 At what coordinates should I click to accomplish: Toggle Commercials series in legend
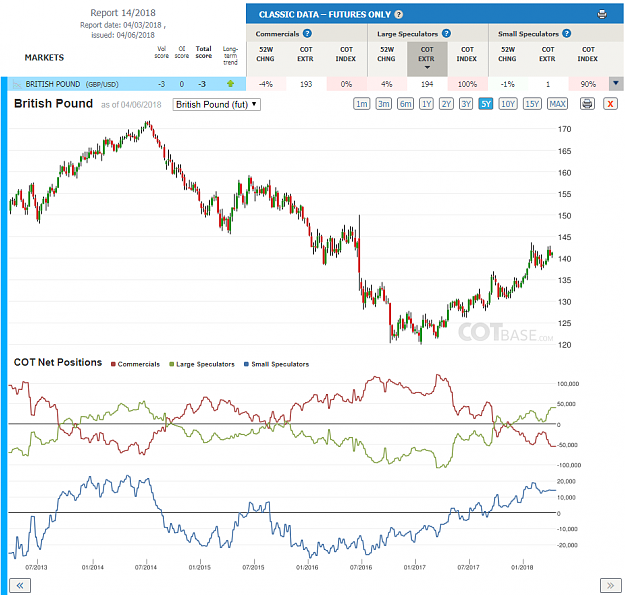pos(136,364)
